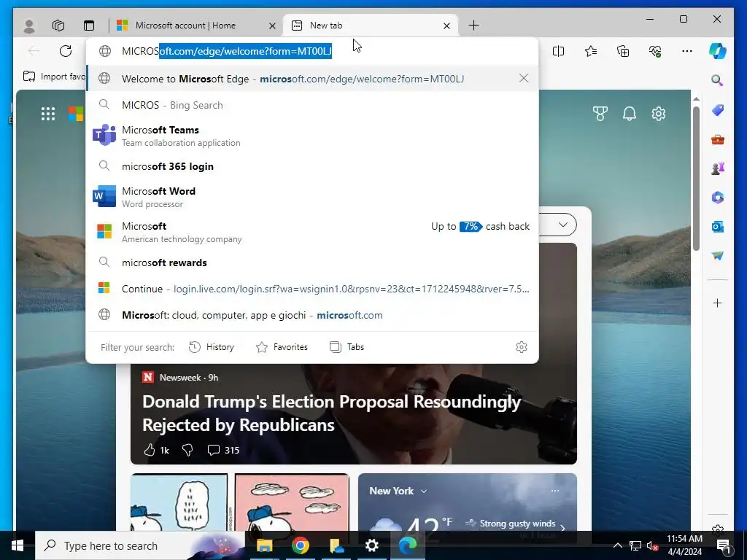Open the profile avatar icon

29,26
